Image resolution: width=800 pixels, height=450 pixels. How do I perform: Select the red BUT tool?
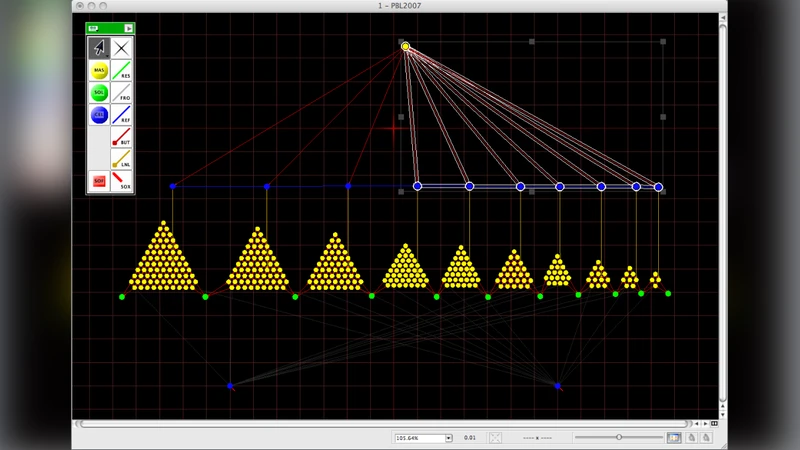coord(122,137)
